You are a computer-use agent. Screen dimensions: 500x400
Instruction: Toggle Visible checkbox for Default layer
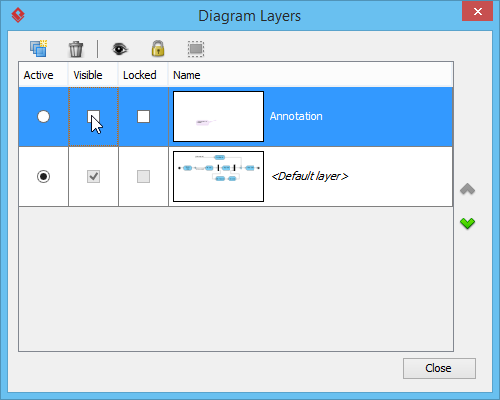93,176
